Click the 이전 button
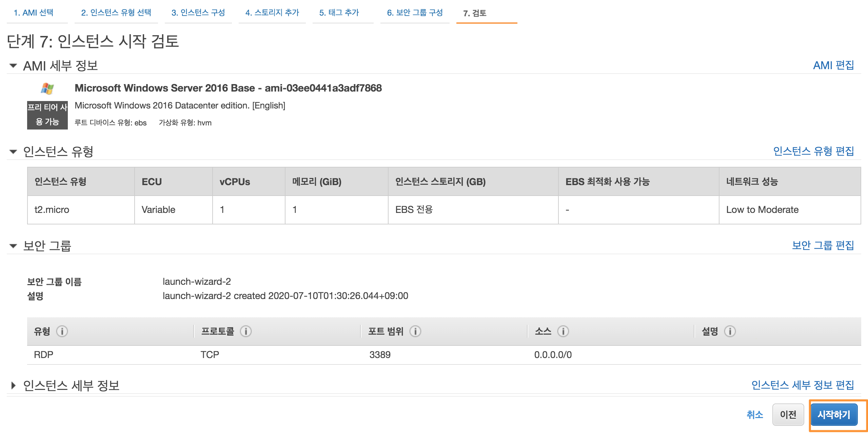 pyautogui.click(x=788, y=414)
